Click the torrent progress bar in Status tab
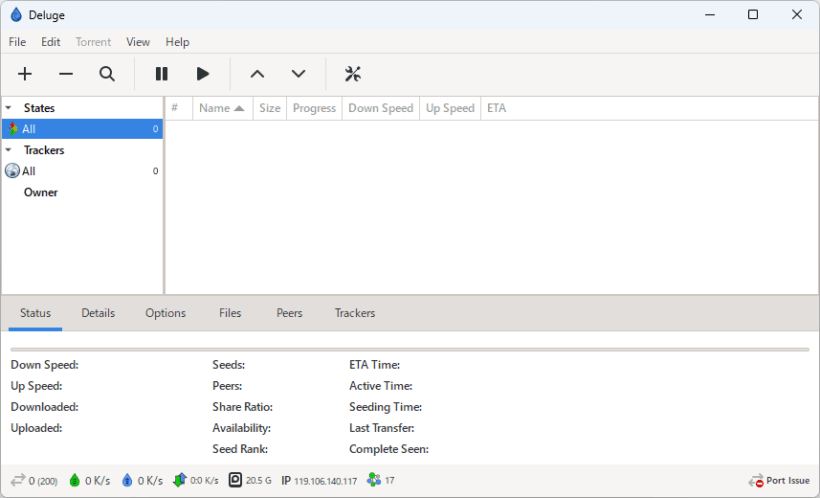The image size is (820, 498). pyautogui.click(x=410, y=349)
